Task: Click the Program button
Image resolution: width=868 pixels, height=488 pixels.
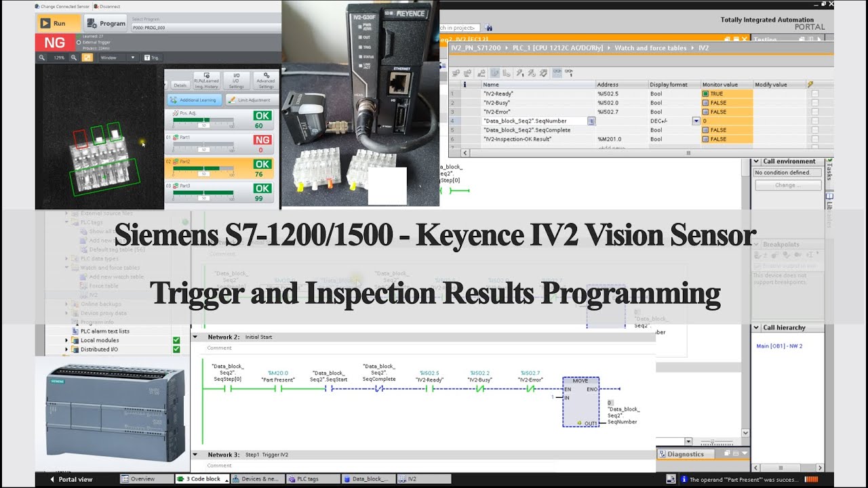Action: pos(105,23)
